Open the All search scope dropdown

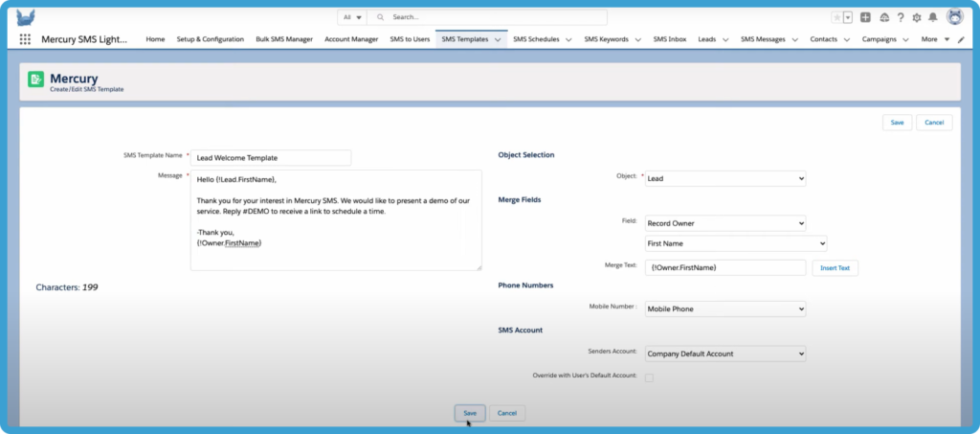pos(352,17)
